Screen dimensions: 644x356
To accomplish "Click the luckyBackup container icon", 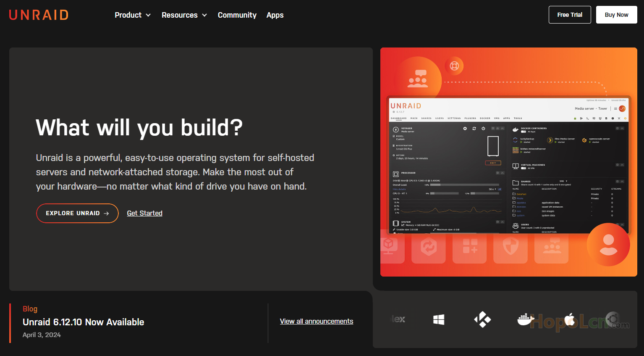I will (x=515, y=140).
